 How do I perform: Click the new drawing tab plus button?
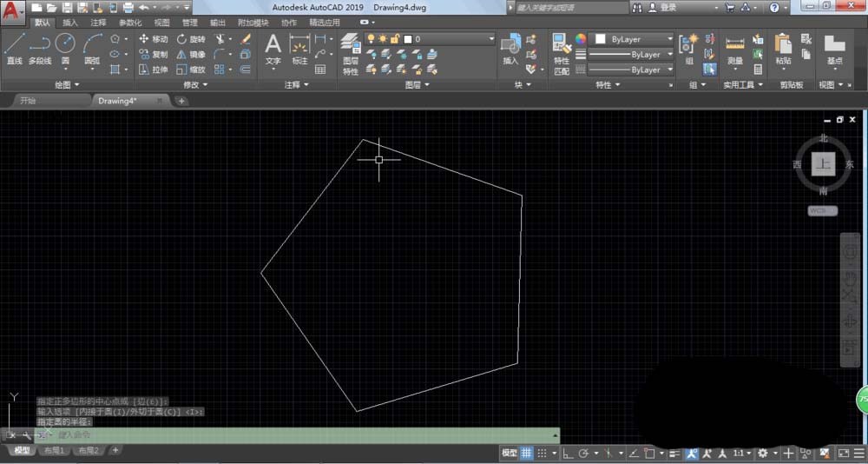[x=181, y=101]
